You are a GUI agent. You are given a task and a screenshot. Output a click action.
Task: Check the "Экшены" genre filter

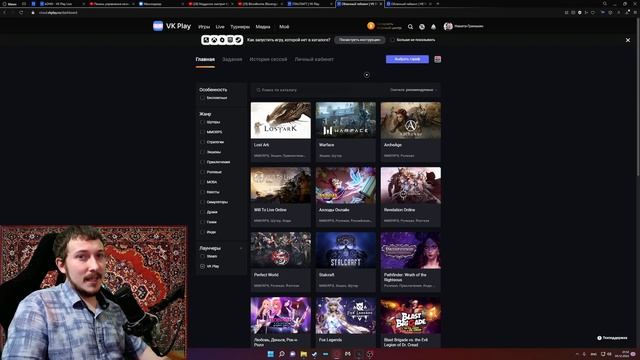tap(202, 152)
